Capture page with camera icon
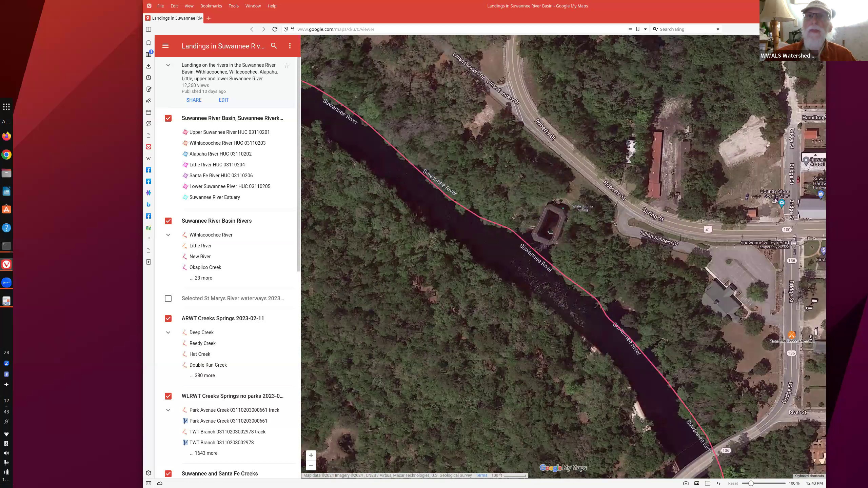 pos(686,483)
